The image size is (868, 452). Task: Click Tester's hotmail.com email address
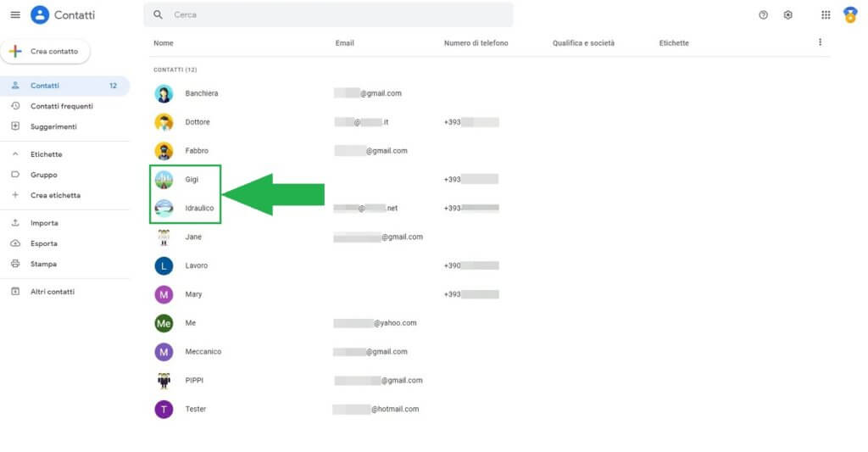[x=376, y=410]
